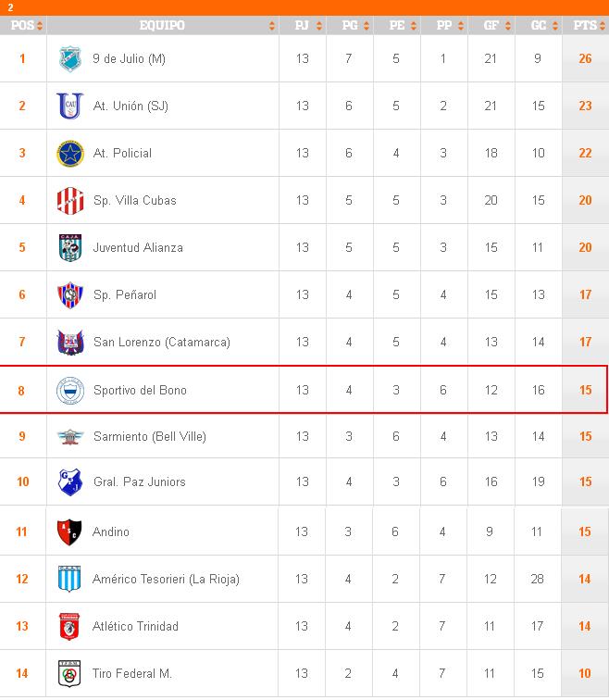
Task: Sort teams using EQUIPO column arrows
Action: point(272,26)
